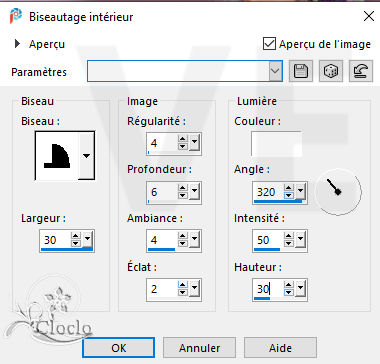Click the randomize parameters dice icon
The height and width of the screenshot is (364, 380).
[x=331, y=71]
